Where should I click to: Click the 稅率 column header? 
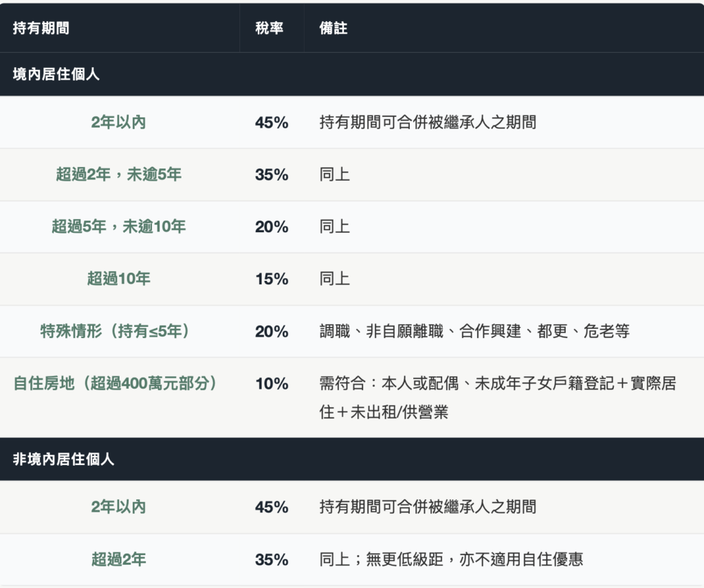pos(269,28)
